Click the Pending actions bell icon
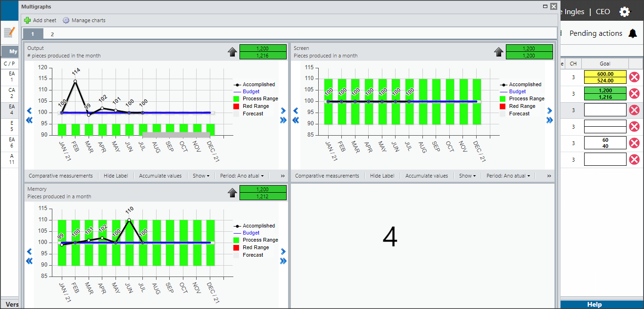644x309 pixels. 633,33
